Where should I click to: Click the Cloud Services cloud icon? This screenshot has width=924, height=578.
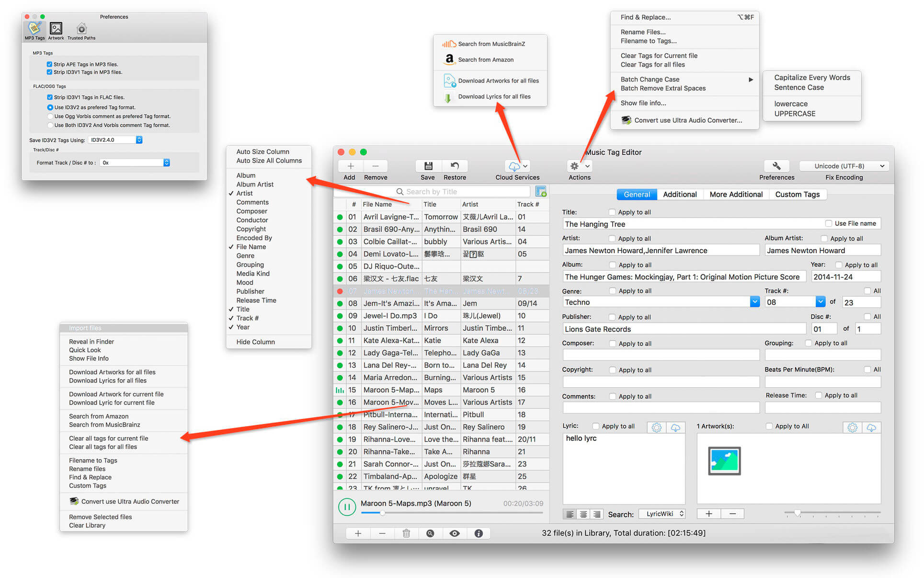pos(514,166)
